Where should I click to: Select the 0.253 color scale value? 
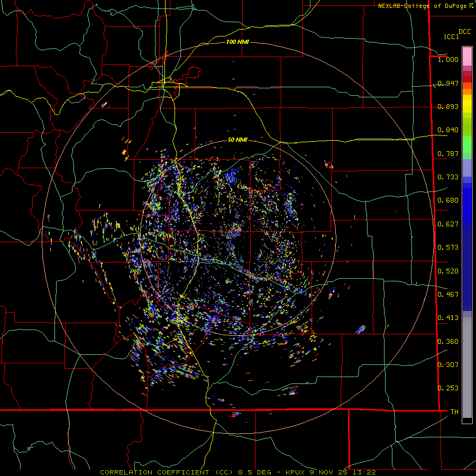click(x=448, y=388)
